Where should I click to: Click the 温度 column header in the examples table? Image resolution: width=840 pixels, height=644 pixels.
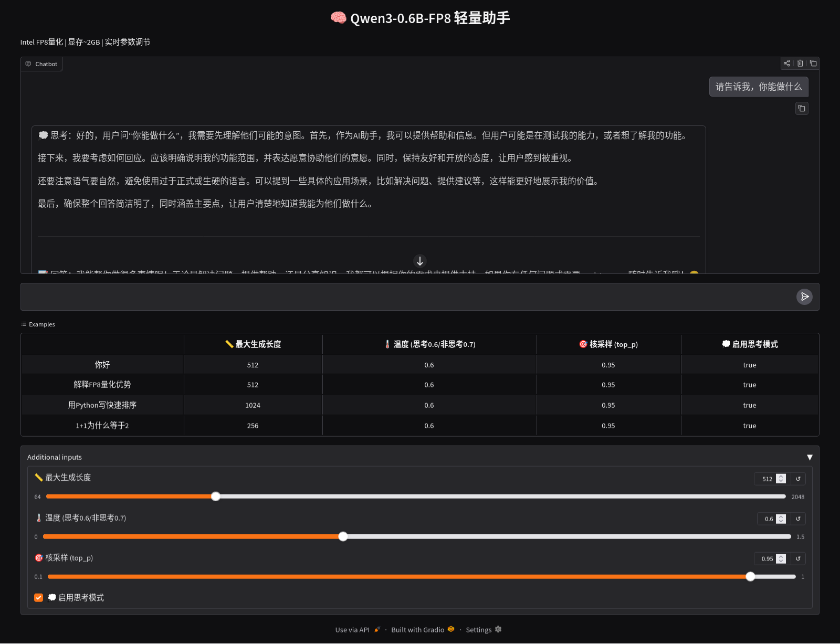click(429, 344)
